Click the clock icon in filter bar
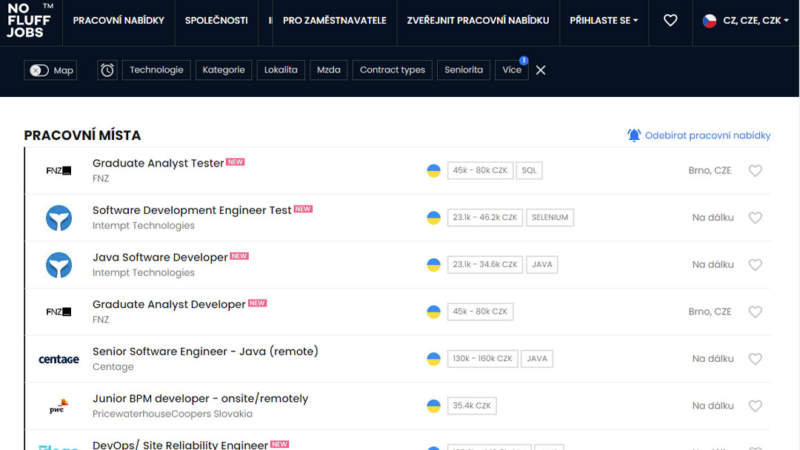 click(107, 70)
